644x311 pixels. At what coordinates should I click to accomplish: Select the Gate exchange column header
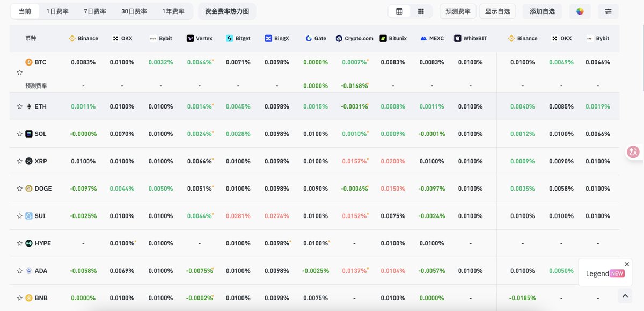tap(316, 39)
